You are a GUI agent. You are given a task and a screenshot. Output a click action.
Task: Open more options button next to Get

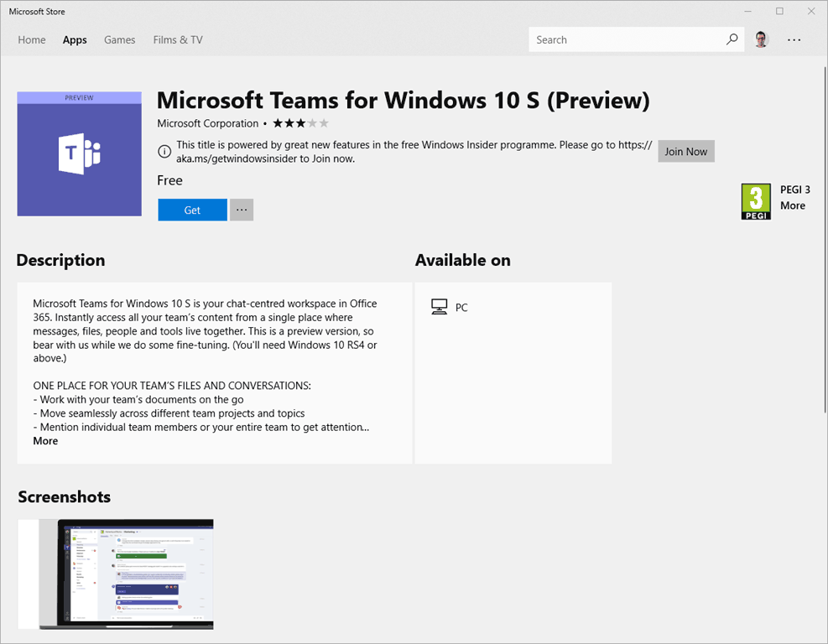pyautogui.click(x=242, y=210)
